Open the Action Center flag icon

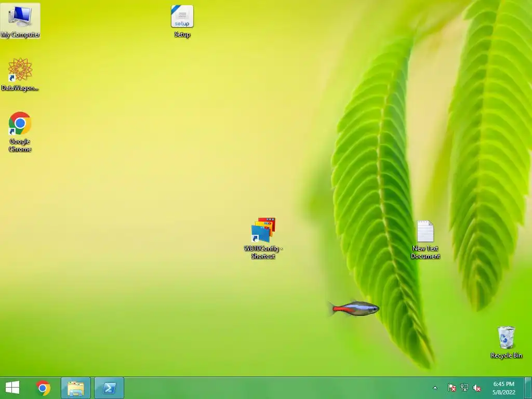click(451, 388)
